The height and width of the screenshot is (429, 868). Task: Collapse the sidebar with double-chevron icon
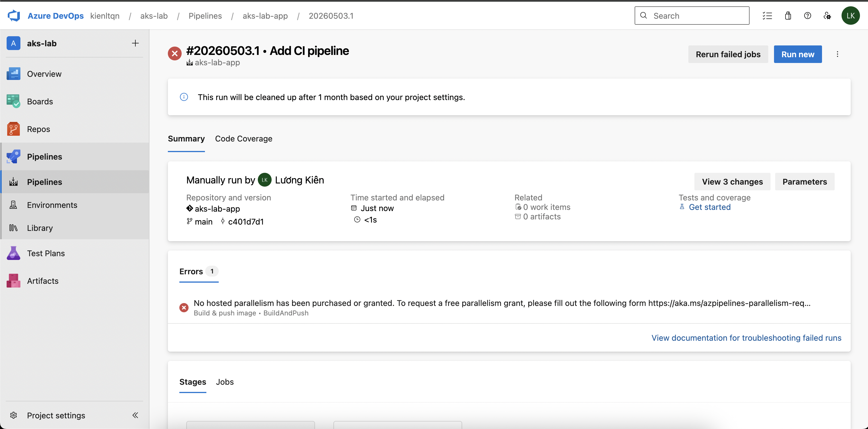pos(135,415)
